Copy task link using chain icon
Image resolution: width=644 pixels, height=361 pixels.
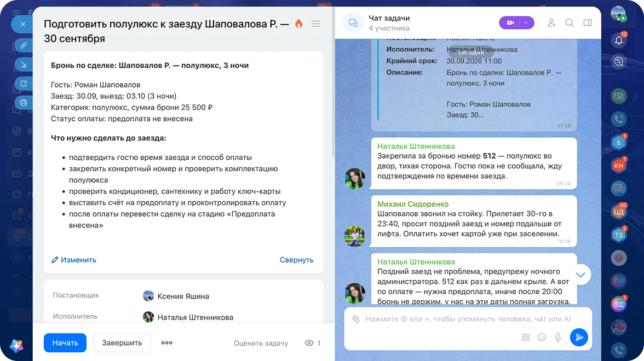point(24,45)
